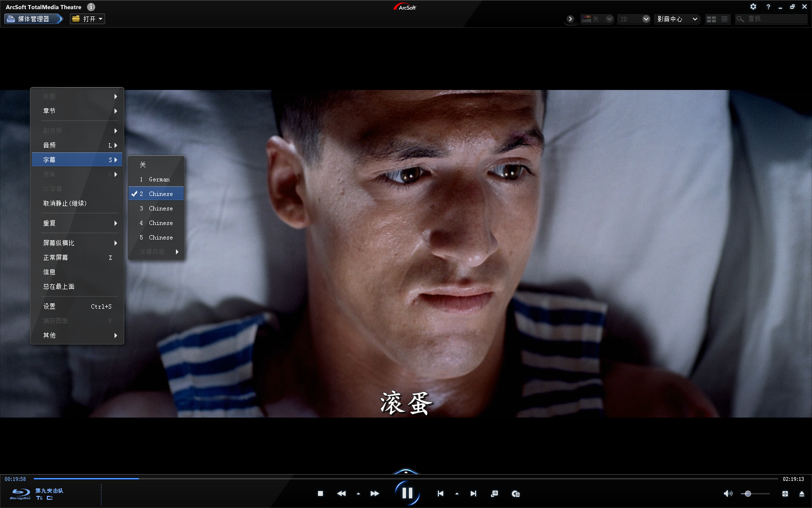The width and height of the screenshot is (812, 508).
Task: Toggle full screen mode icon
Action: pyautogui.click(x=785, y=493)
